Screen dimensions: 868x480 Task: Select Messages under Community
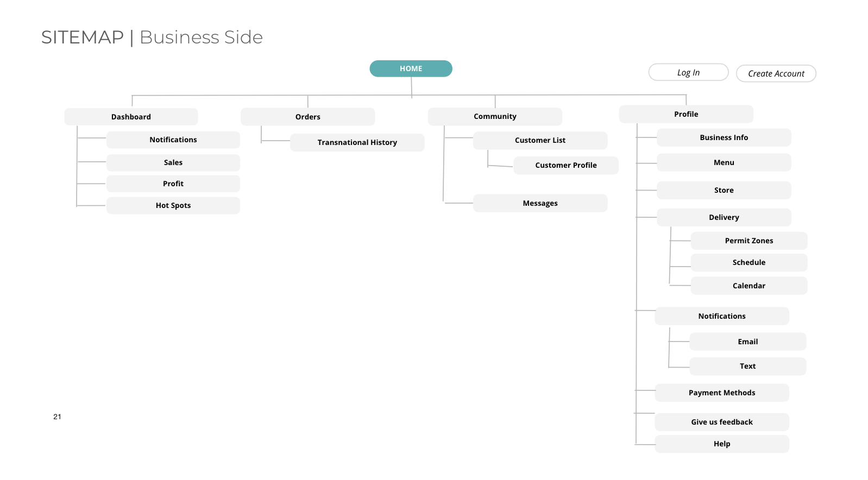(540, 203)
